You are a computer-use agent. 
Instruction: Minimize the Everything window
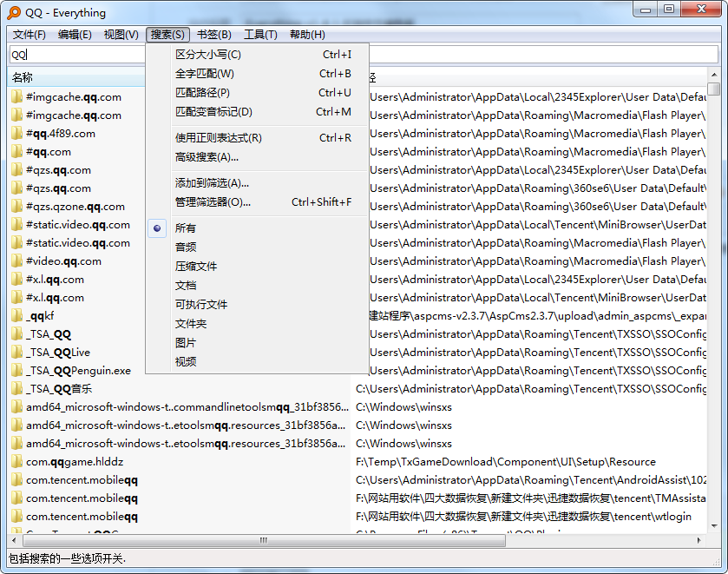tap(646, 9)
